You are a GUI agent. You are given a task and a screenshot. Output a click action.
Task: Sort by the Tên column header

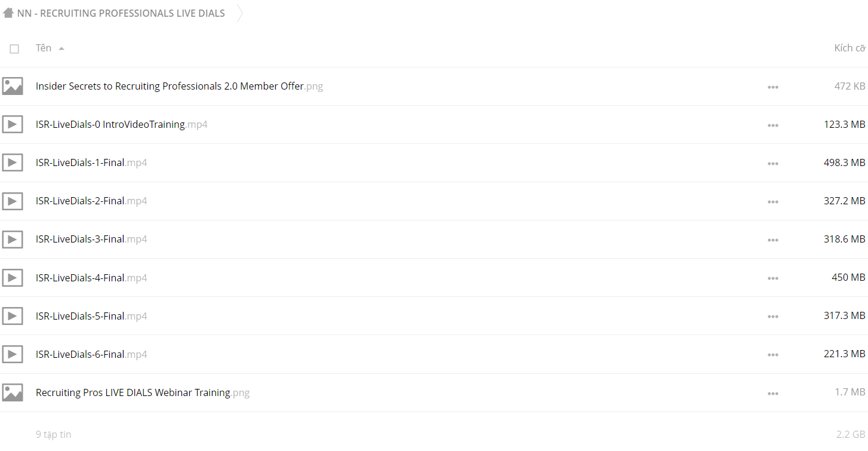pos(44,48)
